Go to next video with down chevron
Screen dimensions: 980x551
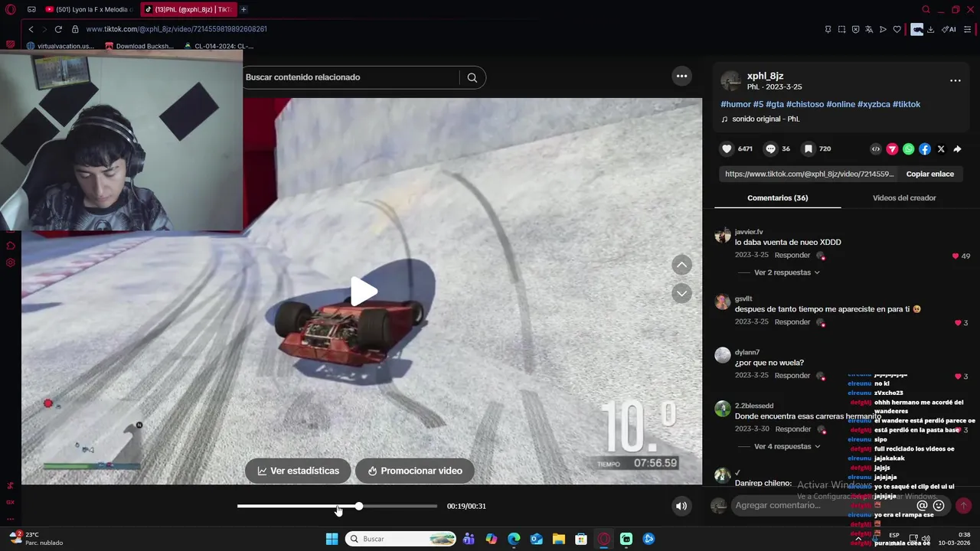tap(681, 293)
